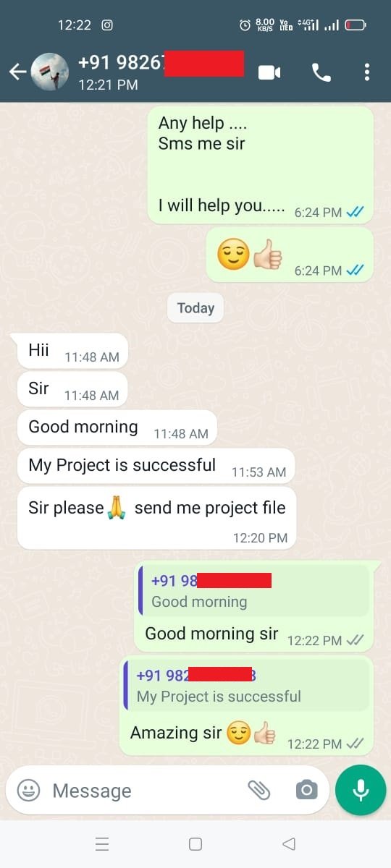The height and width of the screenshot is (868, 391).
Task: Focus the Message input field
Action: [145, 790]
